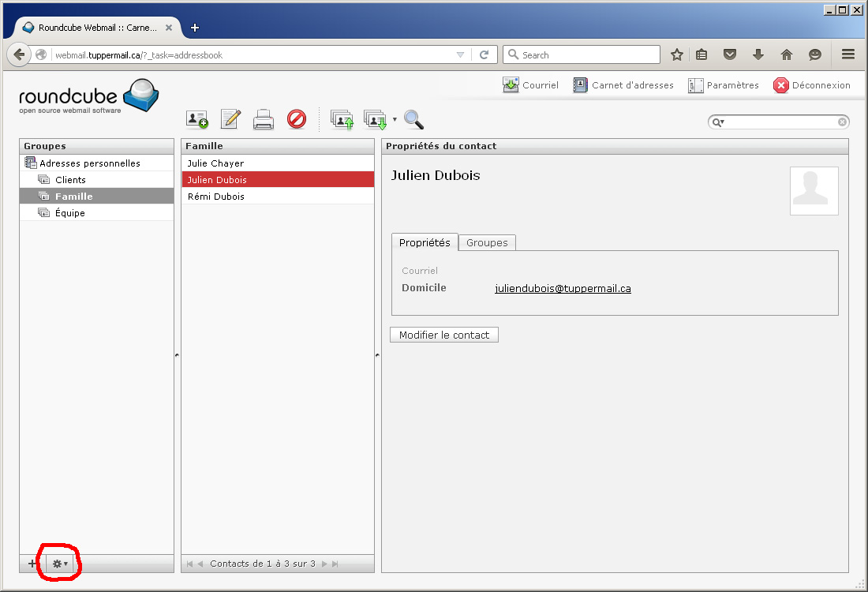868x592 pixels.
Task: Open advanced search magnifier icon
Action: pos(413,119)
